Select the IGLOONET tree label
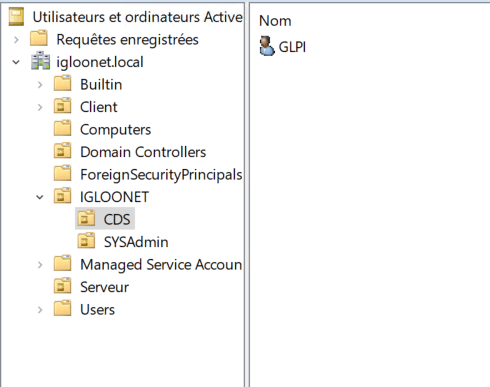The width and height of the screenshot is (490, 387). coord(114,197)
